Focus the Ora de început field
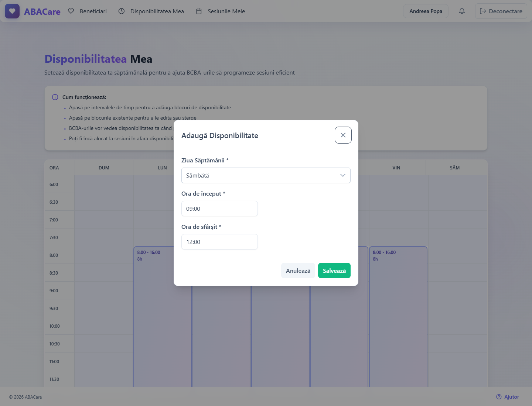The width and height of the screenshot is (532, 406). [x=219, y=209]
